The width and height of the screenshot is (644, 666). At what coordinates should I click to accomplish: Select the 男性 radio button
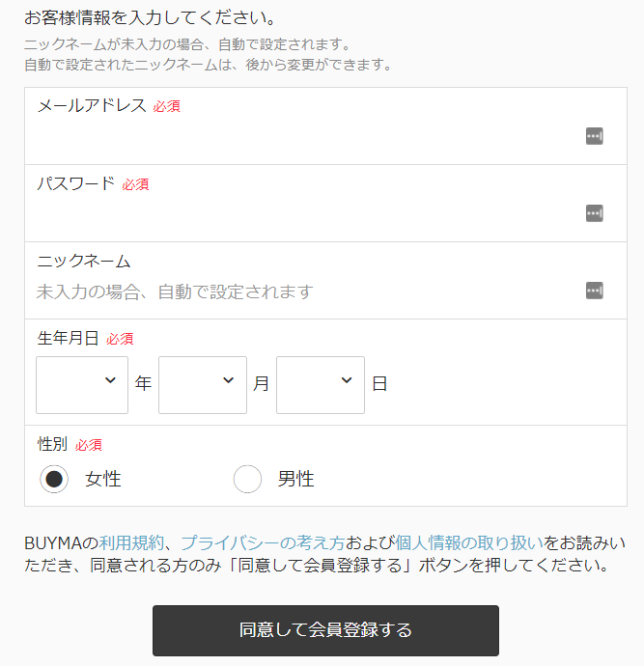pyautogui.click(x=247, y=479)
